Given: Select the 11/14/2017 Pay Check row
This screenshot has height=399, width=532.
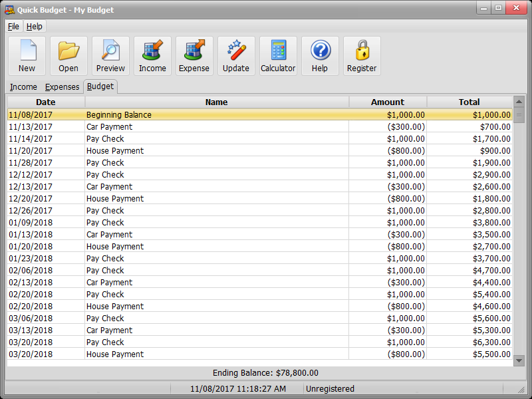Looking at the screenshot, I should 259,138.
